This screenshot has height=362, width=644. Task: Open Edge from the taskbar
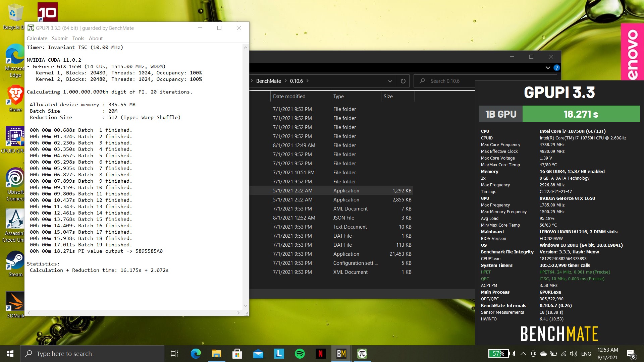(196, 354)
